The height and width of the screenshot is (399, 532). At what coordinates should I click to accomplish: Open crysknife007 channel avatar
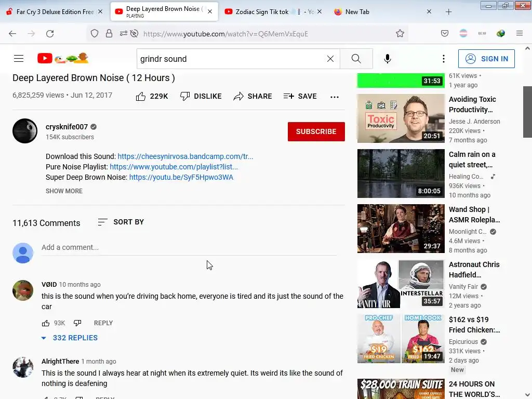[25, 131]
